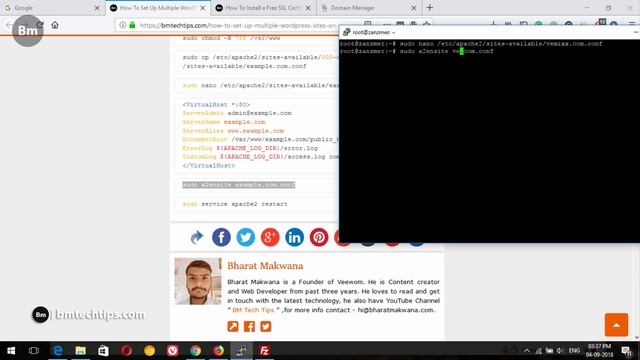
Task: Open the Action Center notifications
Action: [x=626, y=351]
